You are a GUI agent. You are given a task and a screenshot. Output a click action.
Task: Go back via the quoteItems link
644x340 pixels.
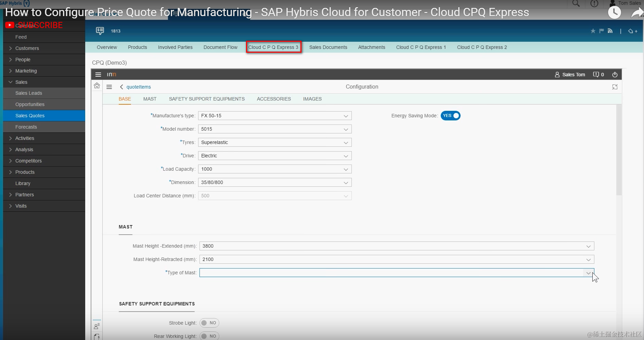pyautogui.click(x=139, y=87)
